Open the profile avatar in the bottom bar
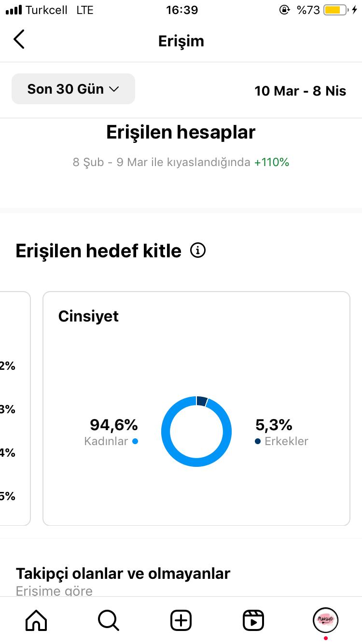This screenshot has width=362, height=644. [x=326, y=620]
